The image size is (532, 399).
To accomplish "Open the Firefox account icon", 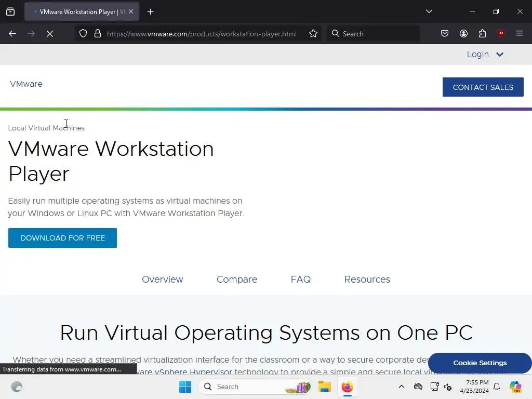I will pos(463,33).
